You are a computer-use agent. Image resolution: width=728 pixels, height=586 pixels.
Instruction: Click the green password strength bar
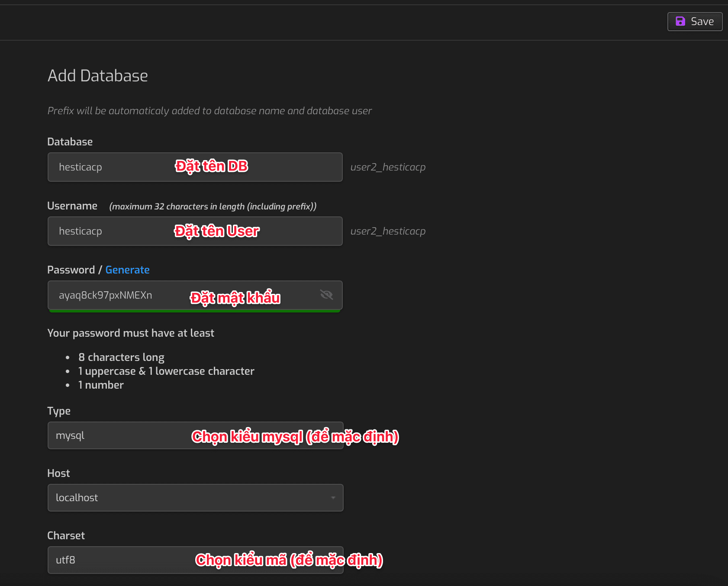(195, 311)
